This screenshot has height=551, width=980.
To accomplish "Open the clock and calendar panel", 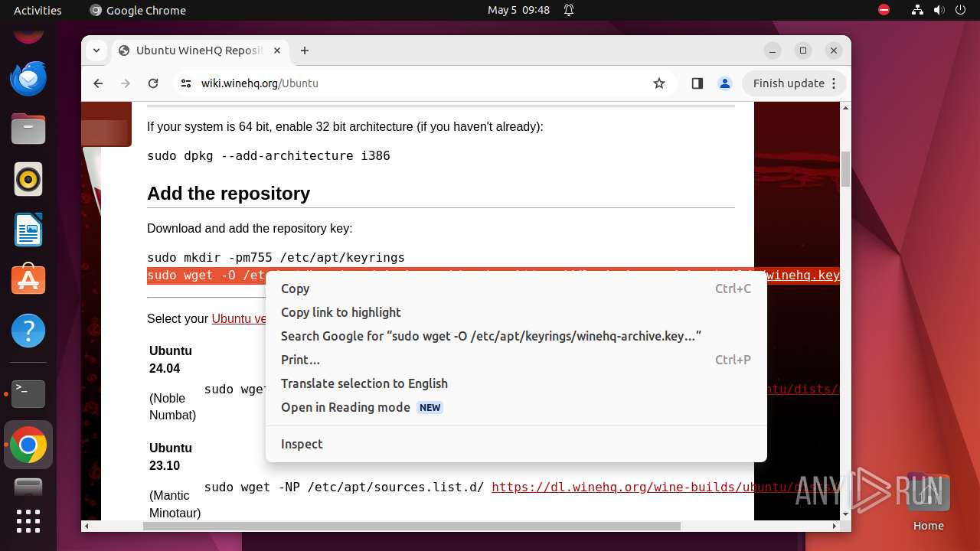I will point(518,10).
